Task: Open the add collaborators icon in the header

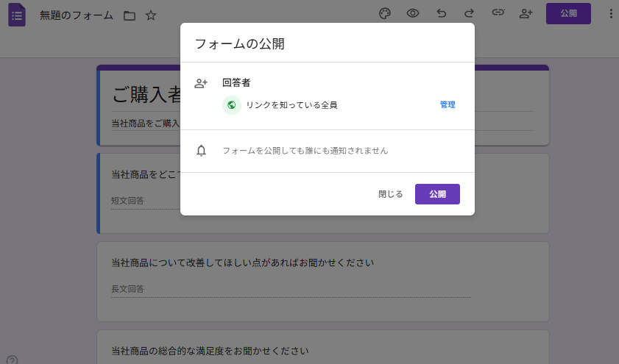Action: (526, 13)
